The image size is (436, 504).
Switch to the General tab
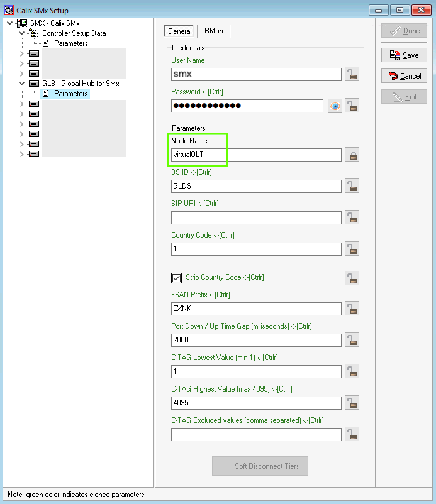coord(179,31)
